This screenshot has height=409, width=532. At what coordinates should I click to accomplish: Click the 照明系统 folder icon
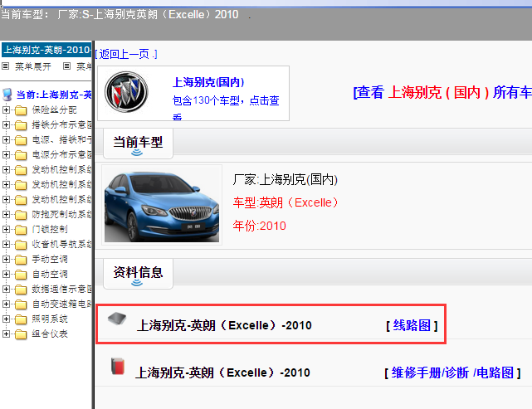click(x=21, y=319)
